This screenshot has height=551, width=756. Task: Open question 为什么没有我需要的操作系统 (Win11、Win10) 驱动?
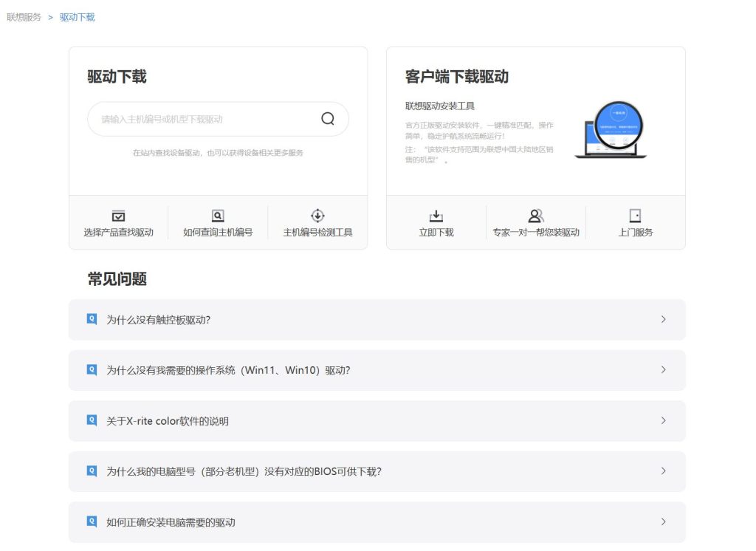point(377,371)
